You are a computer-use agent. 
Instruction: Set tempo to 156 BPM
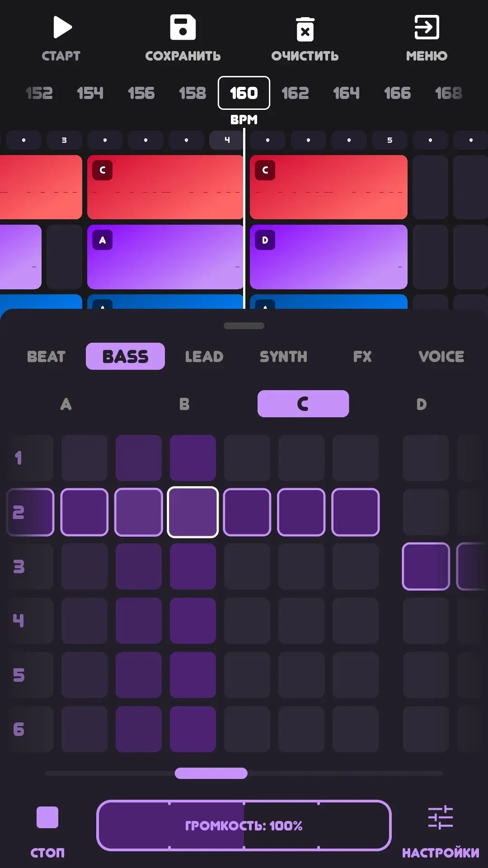(x=141, y=93)
